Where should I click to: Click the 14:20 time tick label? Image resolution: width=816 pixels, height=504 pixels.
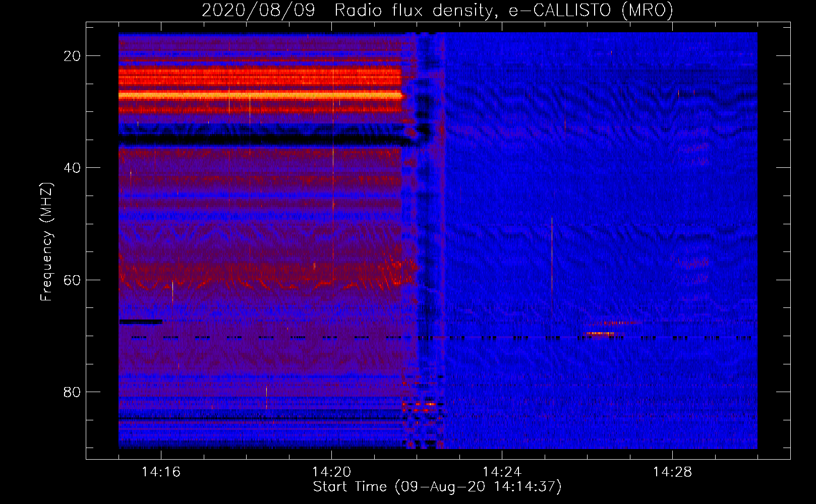[331, 472]
